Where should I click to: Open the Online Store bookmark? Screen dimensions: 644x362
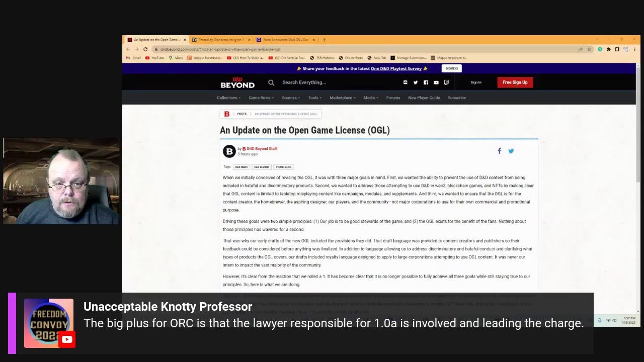pos(351,58)
